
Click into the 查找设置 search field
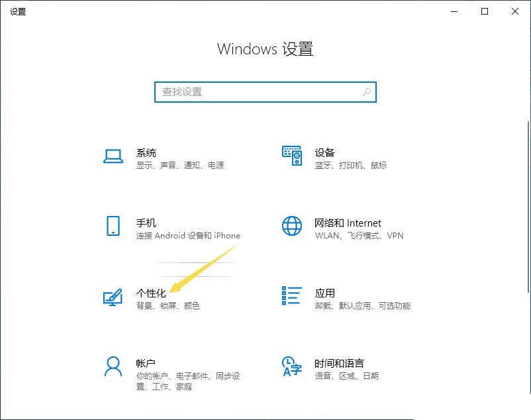(265, 92)
